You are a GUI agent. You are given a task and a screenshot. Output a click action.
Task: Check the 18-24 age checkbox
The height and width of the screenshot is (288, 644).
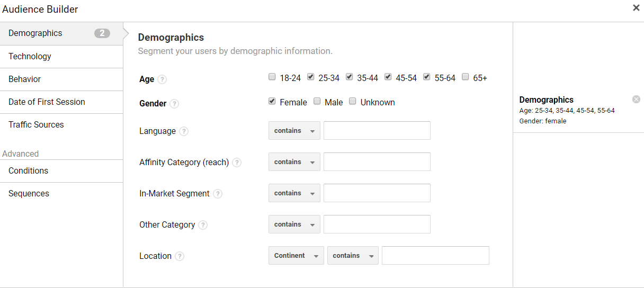pyautogui.click(x=272, y=77)
